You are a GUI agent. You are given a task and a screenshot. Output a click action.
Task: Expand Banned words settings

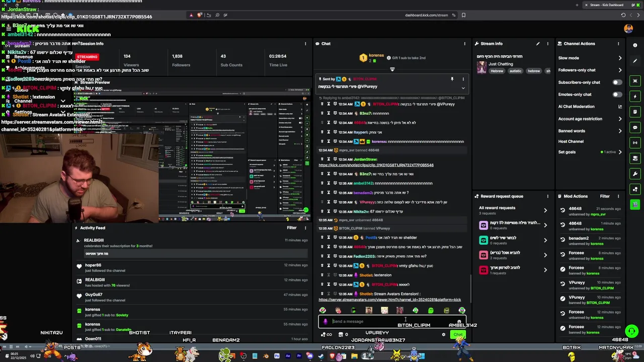click(620, 131)
